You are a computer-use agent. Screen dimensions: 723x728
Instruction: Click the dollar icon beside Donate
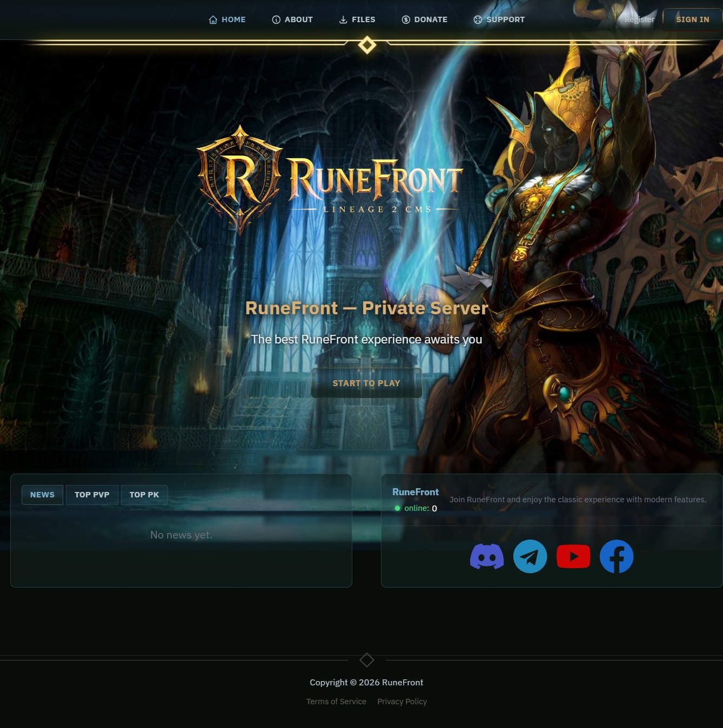[406, 19]
